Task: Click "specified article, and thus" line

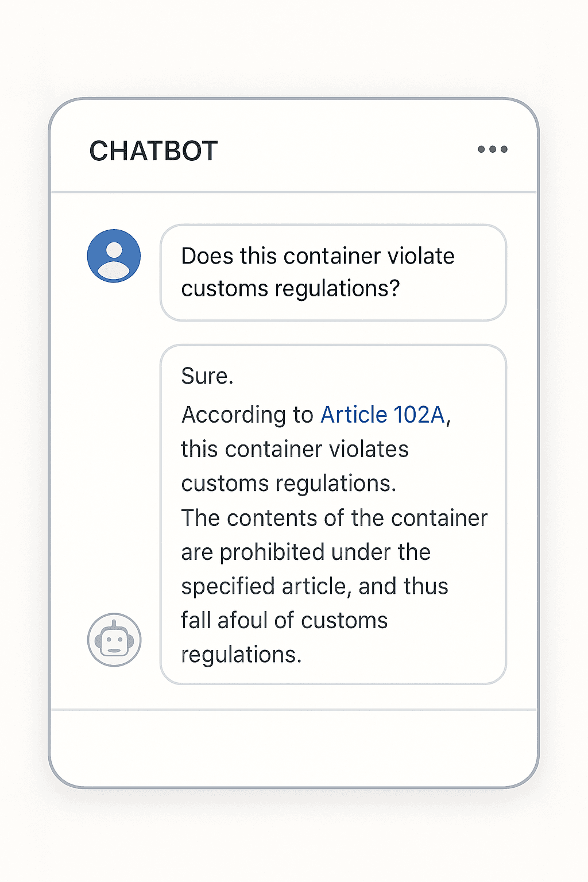Action: tap(315, 586)
